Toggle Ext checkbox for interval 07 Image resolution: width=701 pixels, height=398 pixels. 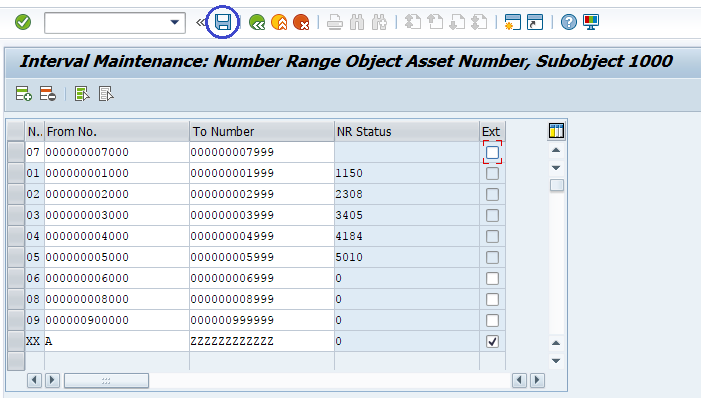pyautogui.click(x=492, y=152)
